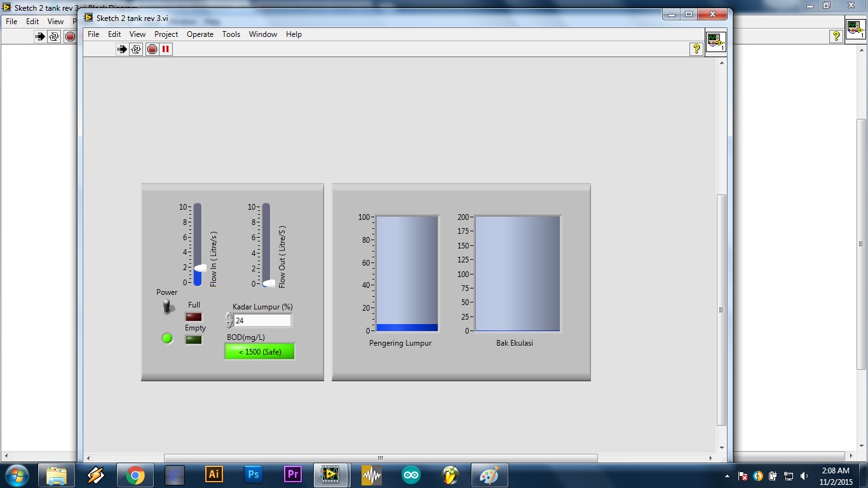The height and width of the screenshot is (488, 868).
Task: Click the 'Power' label
Action: click(x=167, y=292)
